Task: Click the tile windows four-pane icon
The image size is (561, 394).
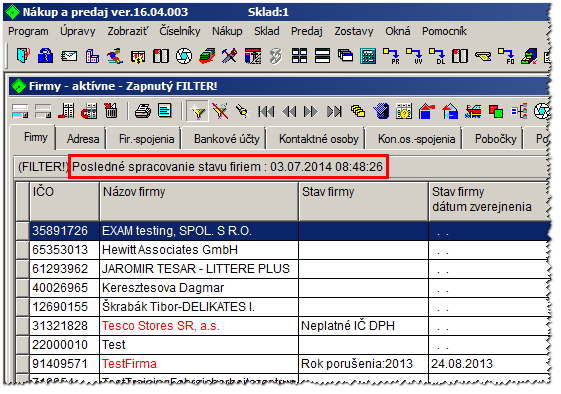Action: (299, 56)
